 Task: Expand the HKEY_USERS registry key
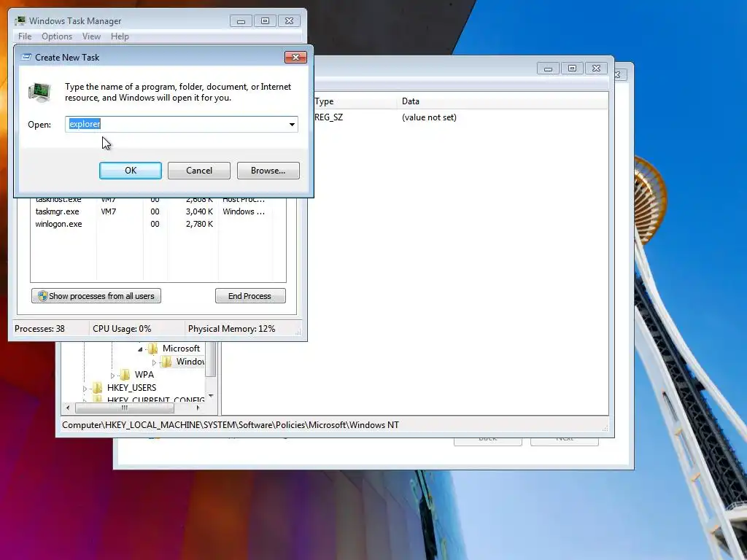coord(85,389)
